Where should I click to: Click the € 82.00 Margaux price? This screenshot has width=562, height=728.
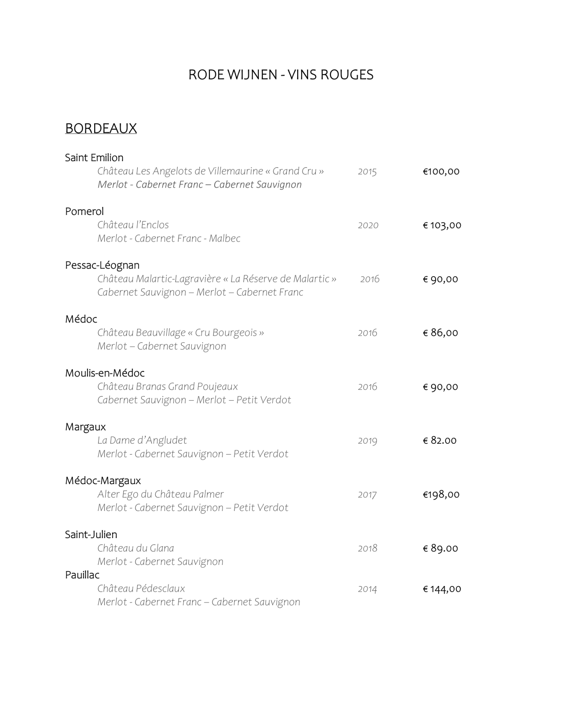click(x=439, y=440)
